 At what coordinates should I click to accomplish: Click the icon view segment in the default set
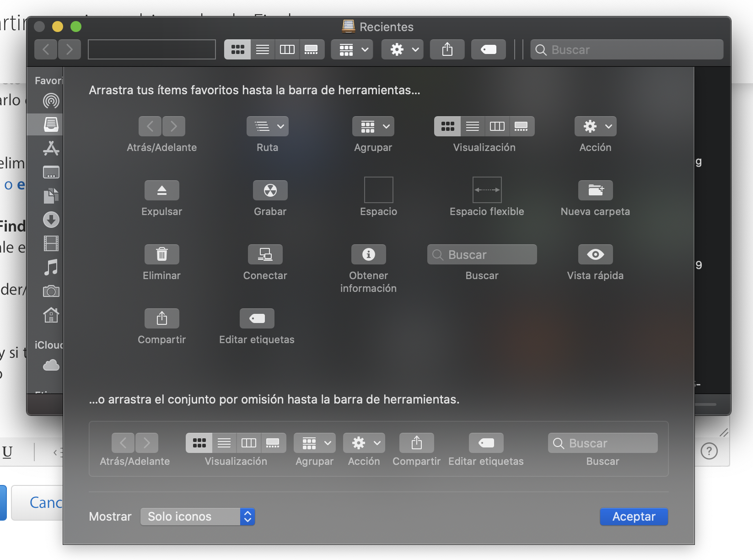tap(199, 443)
